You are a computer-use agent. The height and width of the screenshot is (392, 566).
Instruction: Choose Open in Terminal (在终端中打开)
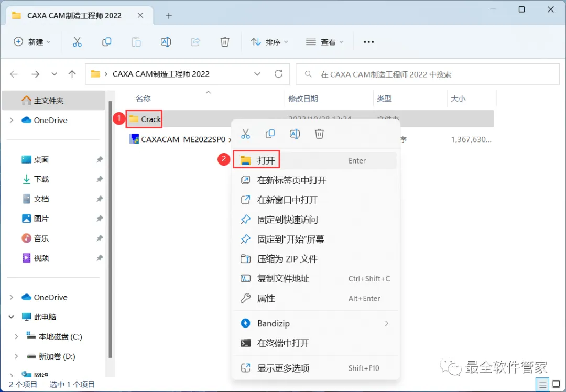coord(315,343)
